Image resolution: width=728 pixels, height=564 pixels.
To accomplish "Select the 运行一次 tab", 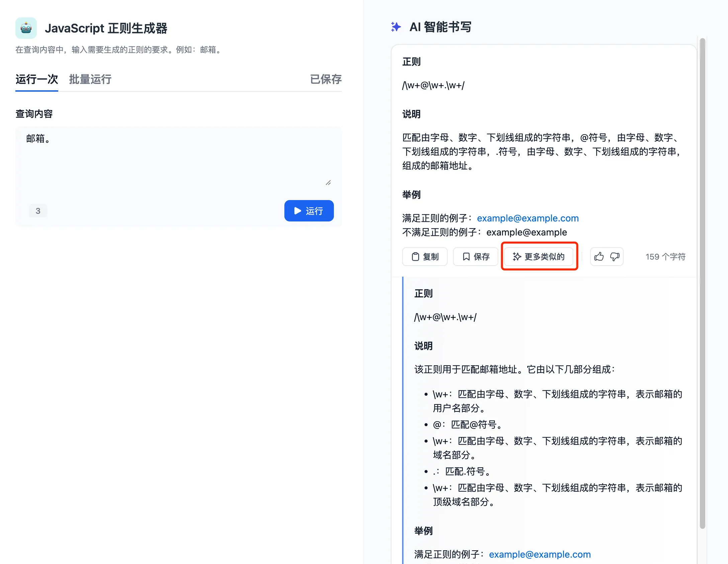I will pos(37,80).
